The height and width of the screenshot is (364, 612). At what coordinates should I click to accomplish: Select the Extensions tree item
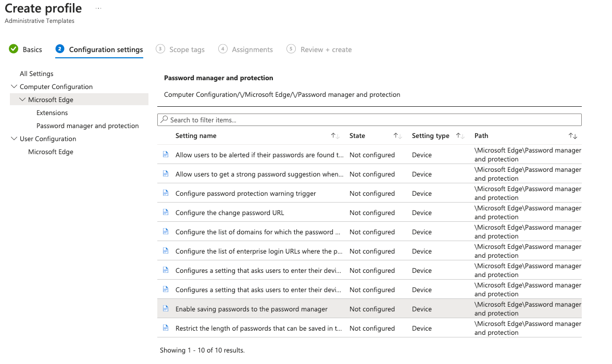tap(52, 113)
